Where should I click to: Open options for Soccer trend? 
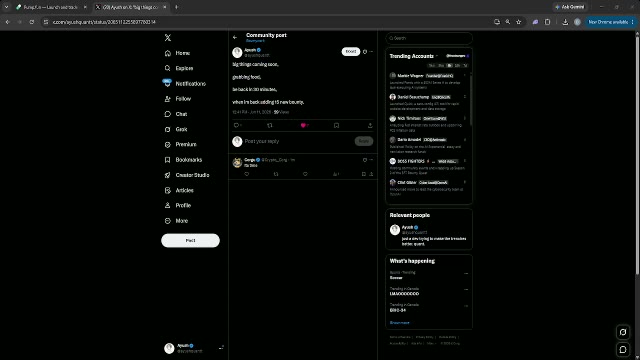466,273
